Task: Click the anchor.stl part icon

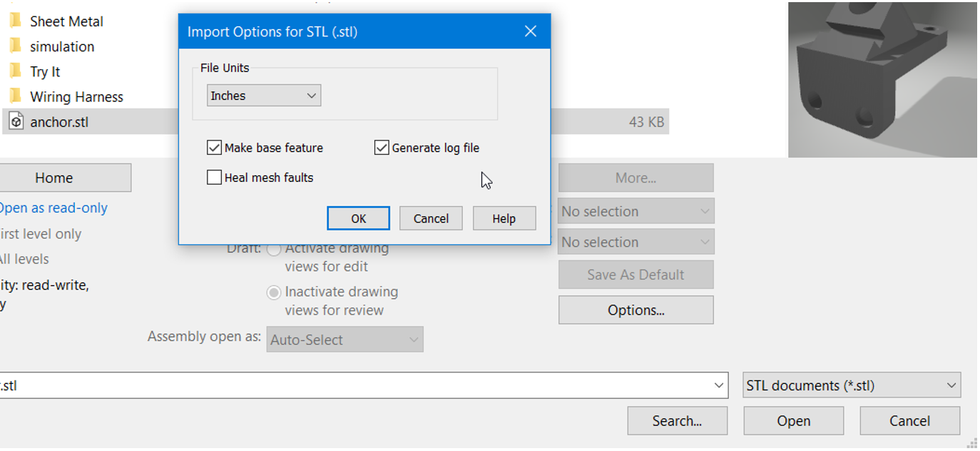Action: click(16, 121)
